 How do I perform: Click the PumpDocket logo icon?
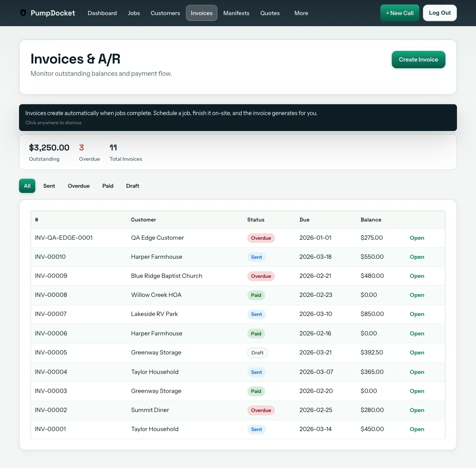point(23,13)
